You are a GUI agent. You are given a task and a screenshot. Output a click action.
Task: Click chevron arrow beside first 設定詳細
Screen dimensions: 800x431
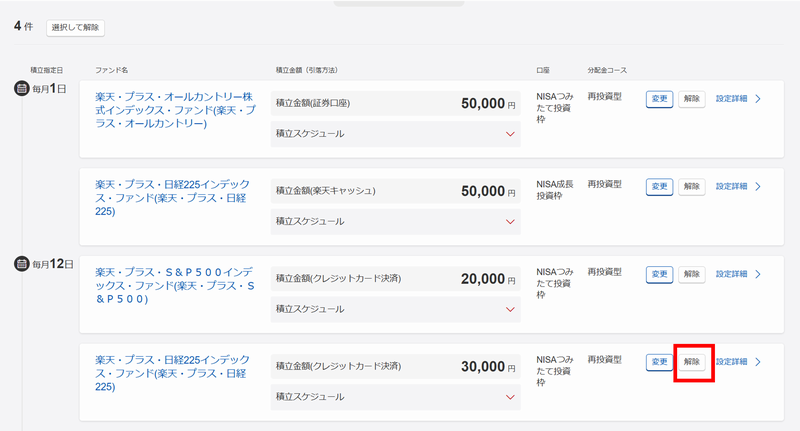pos(758,99)
